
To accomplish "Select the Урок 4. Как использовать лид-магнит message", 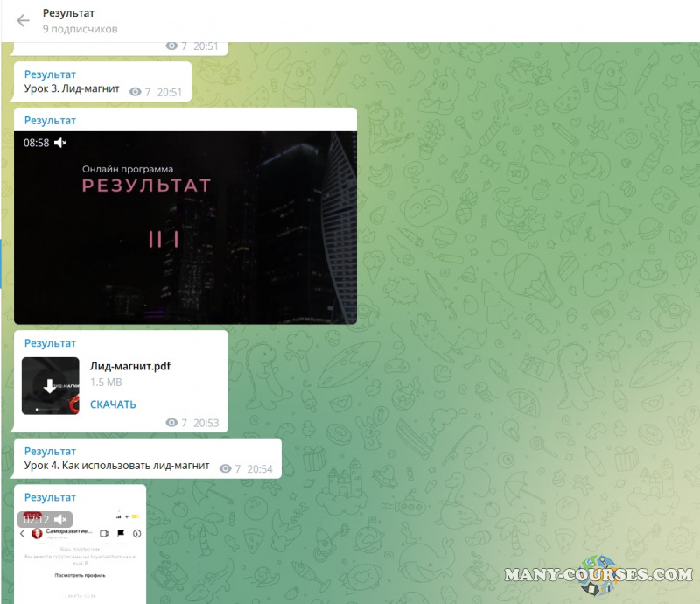I will (x=116, y=466).
